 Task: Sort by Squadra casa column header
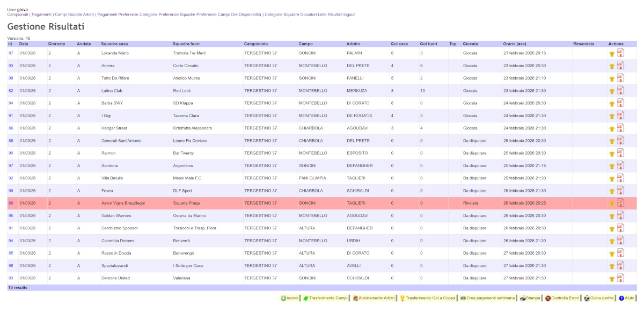point(114,44)
